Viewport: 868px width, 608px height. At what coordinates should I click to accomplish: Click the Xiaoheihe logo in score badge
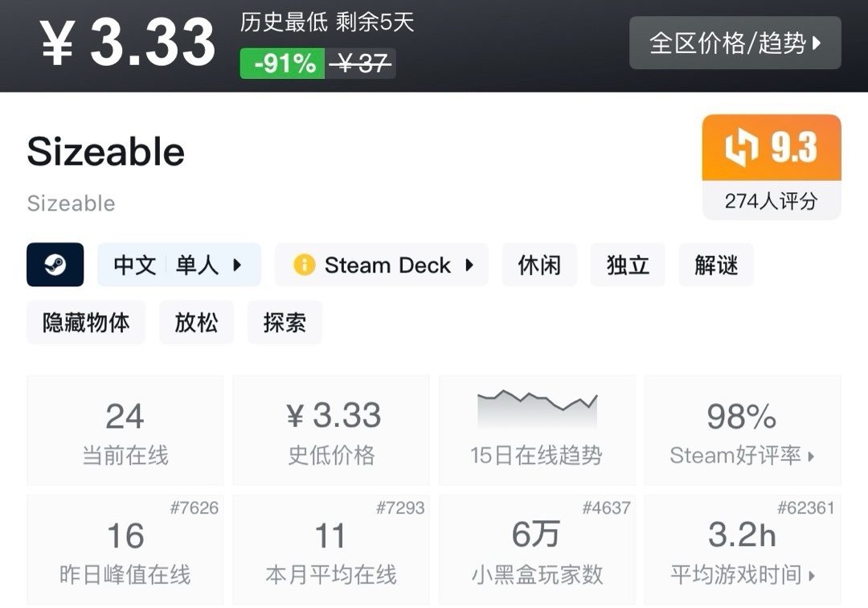741,148
